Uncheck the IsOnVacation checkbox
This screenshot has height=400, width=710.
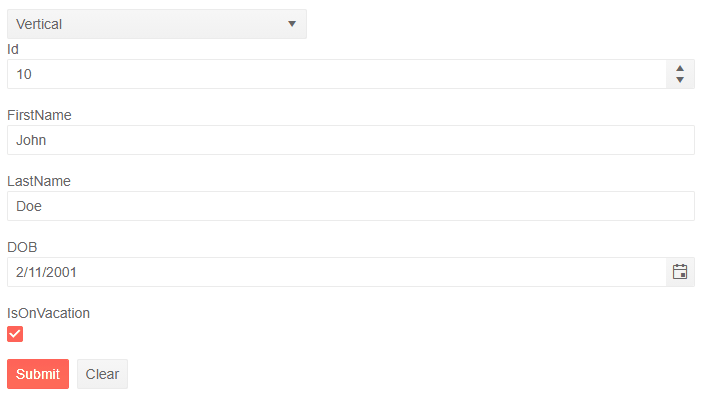point(15,334)
